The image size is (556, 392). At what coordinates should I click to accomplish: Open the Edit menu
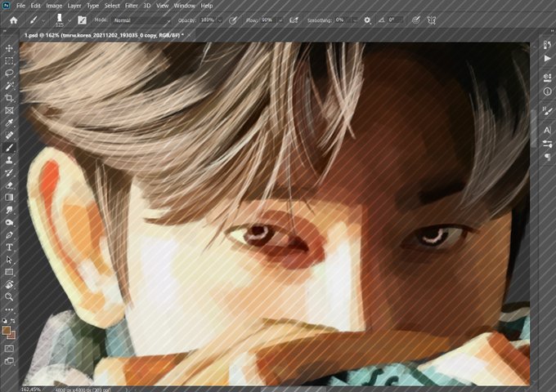pos(35,6)
